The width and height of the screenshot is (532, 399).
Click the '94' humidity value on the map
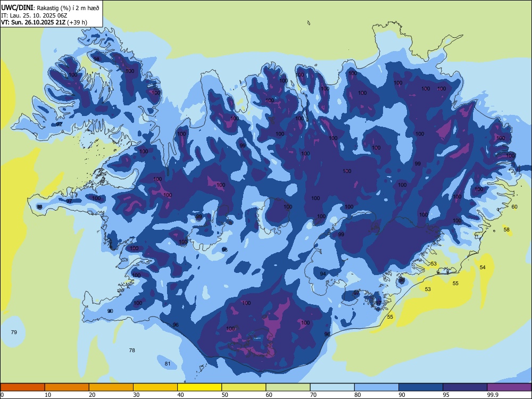point(323,274)
